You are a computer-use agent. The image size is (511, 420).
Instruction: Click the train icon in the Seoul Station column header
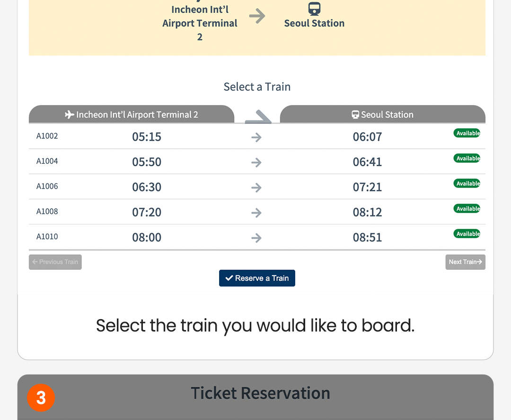click(x=355, y=114)
